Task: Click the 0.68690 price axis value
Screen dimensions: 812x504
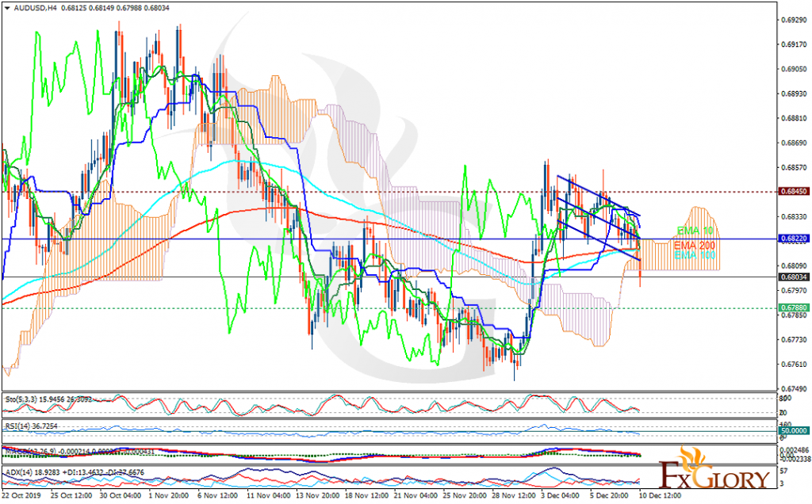Action: 794,143
